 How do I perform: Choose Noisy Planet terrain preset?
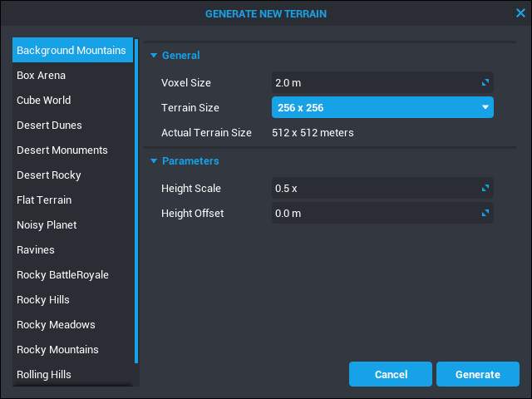point(47,225)
